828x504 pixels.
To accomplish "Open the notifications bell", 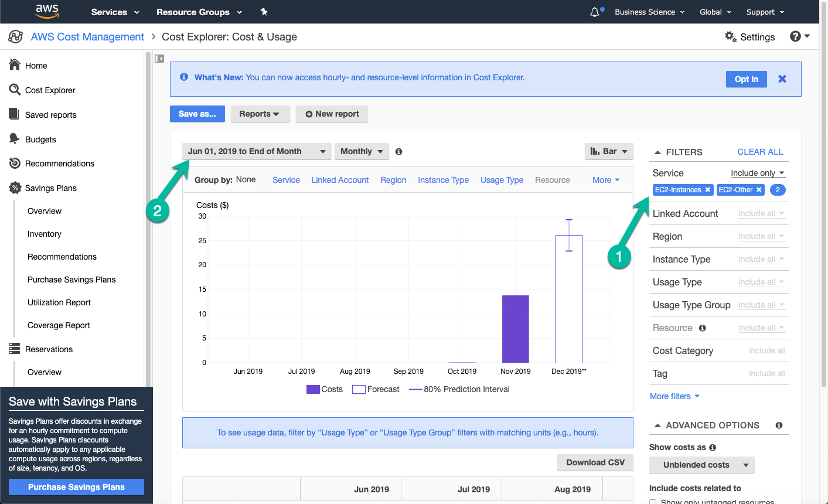I will coord(595,12).
